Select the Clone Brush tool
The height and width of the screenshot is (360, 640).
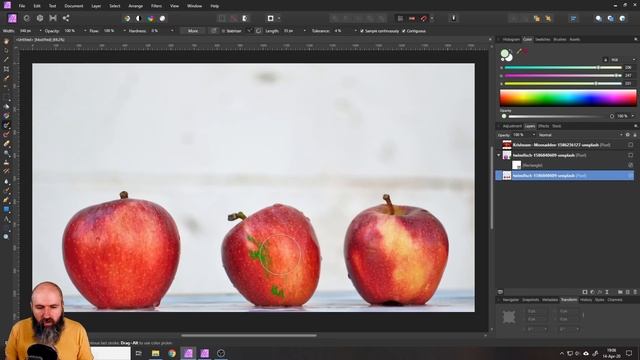click(6, 162)
